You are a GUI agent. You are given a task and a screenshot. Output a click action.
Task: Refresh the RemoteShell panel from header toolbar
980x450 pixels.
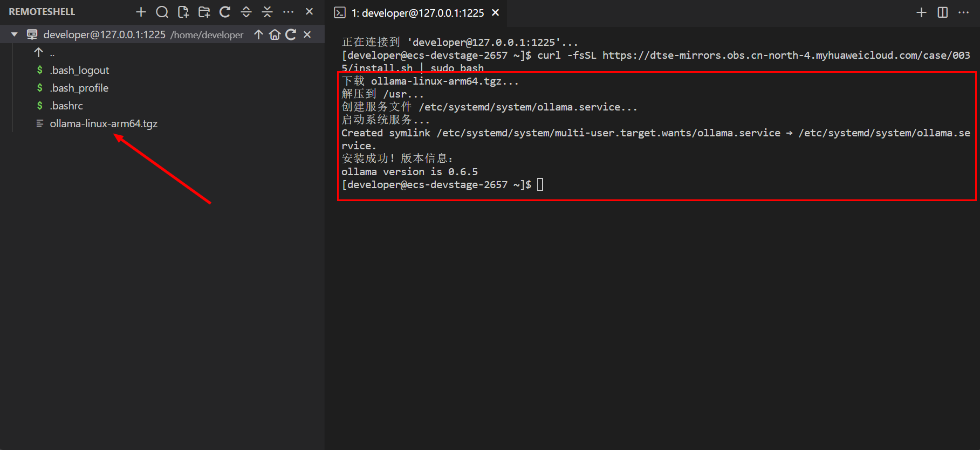point(225,12)
